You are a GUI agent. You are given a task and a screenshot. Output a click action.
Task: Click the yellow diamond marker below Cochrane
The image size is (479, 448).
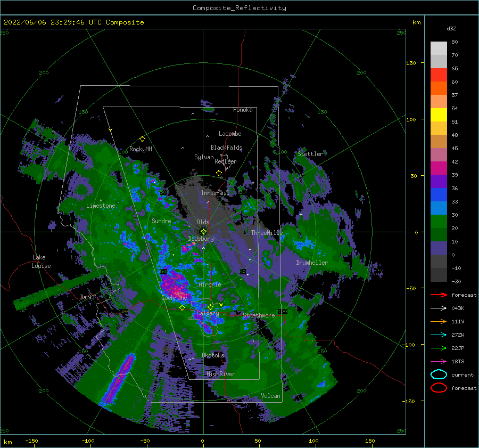point(183,308)
